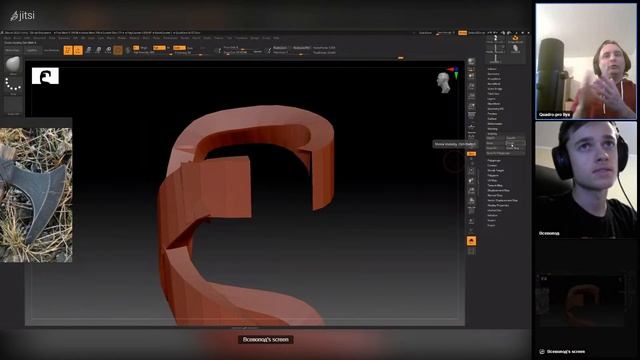
Task: Adjust the See-through slider
Action: point(444,33)
